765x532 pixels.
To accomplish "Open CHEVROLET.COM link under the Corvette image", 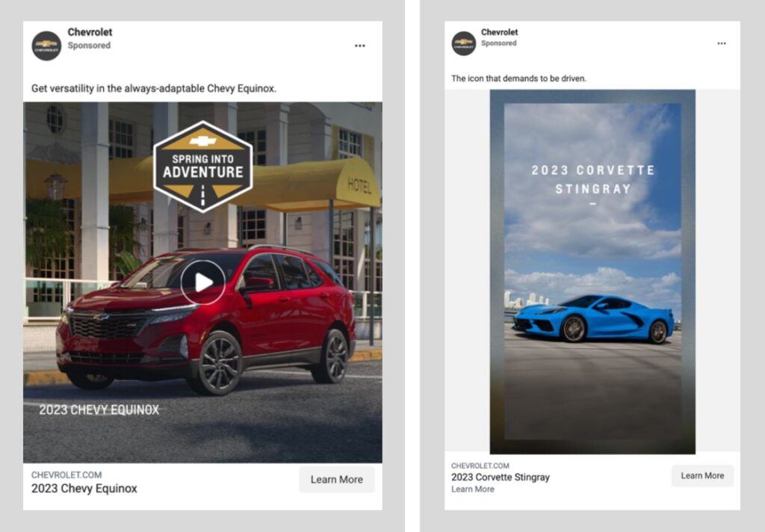I will (x=480, y=466).
